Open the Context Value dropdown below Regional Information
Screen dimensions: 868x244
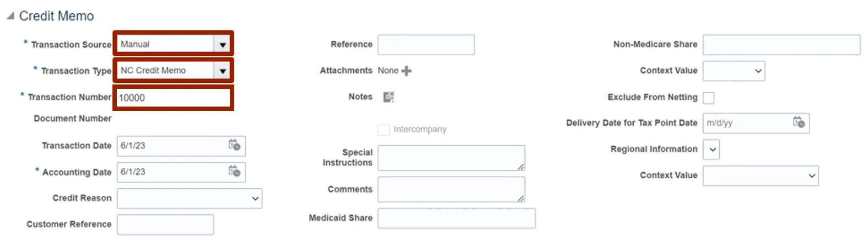760,176
